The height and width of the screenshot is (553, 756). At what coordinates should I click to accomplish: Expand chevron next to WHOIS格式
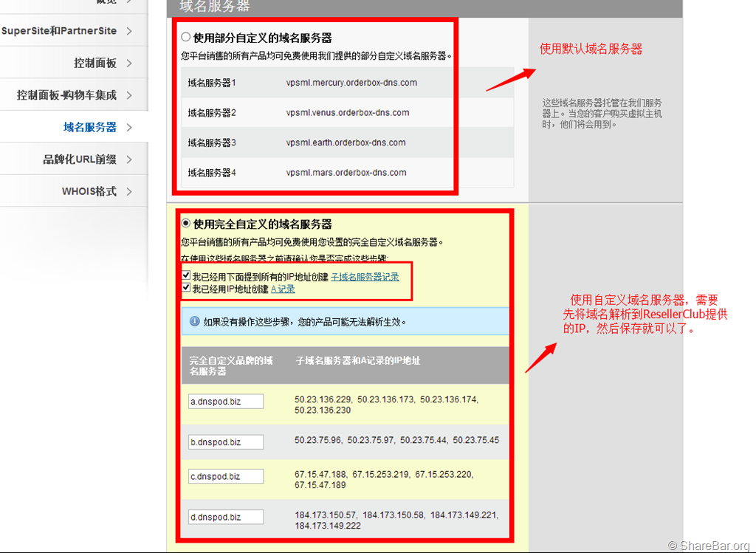click(x=129, y=192)
